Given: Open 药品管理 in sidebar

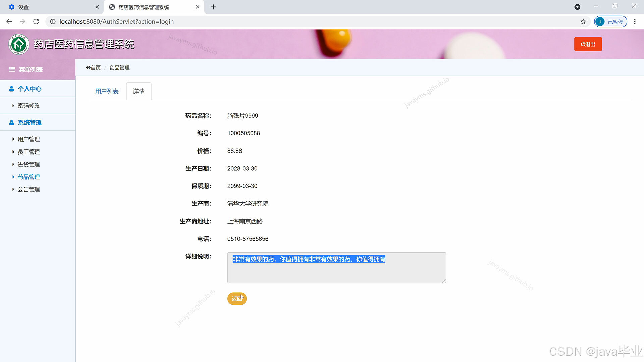Looking at the screenshot, I should pyautogui.click(x=29, y=177).
